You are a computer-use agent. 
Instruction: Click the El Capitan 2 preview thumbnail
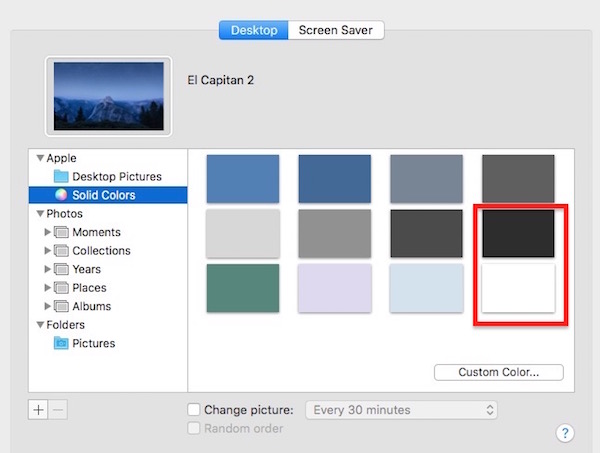[109, 95]
